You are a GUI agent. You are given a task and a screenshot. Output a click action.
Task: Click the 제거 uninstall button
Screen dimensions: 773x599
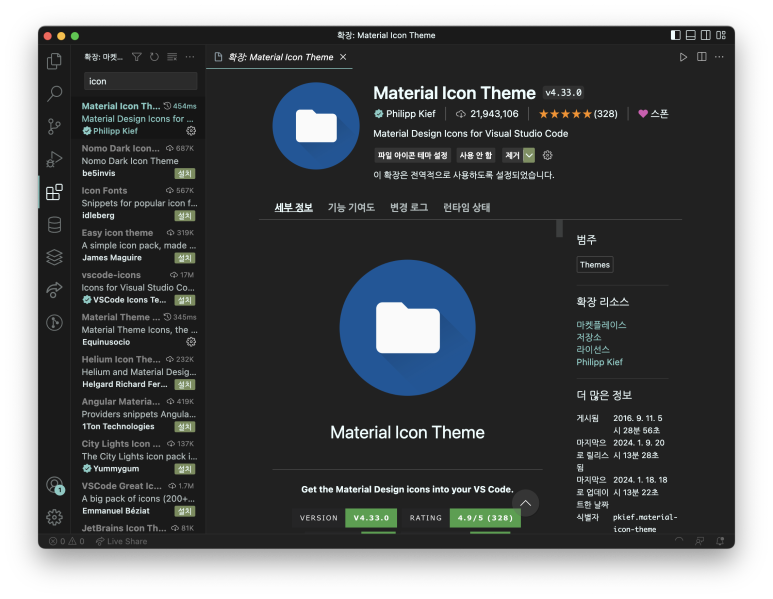(x=512, y=155)
